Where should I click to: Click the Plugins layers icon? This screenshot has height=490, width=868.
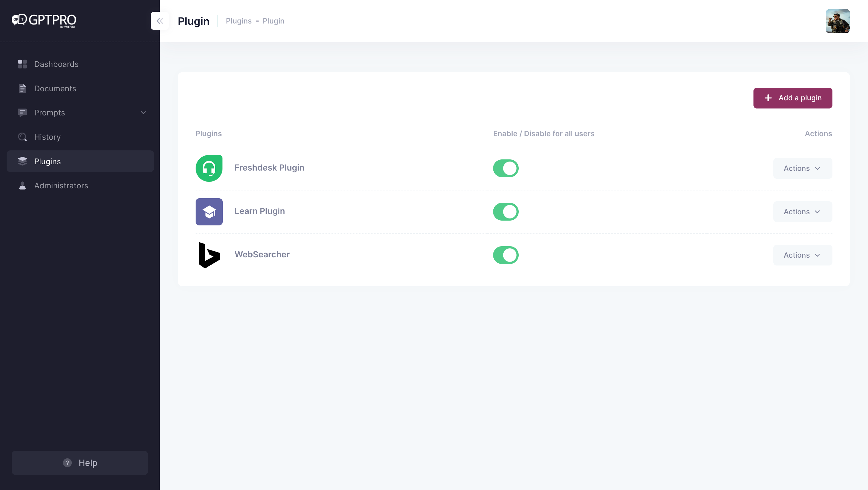point(22,161)
